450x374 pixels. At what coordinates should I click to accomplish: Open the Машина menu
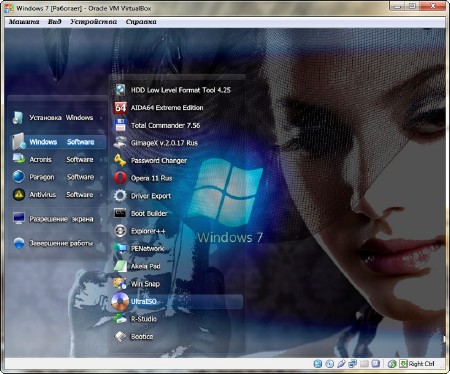click(x=24, y=22)
